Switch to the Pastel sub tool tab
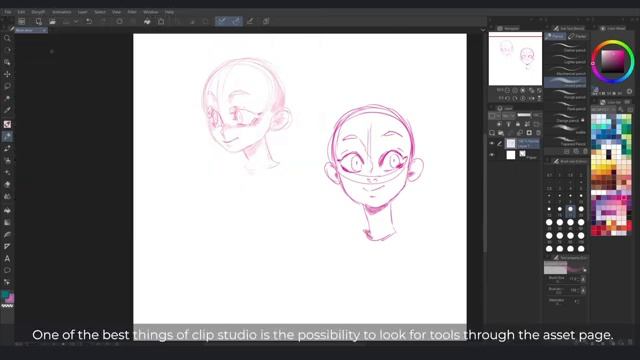Image resolution: width=640 pixels, height=360 pixels. pyautogui.click(x=577, y=36)
